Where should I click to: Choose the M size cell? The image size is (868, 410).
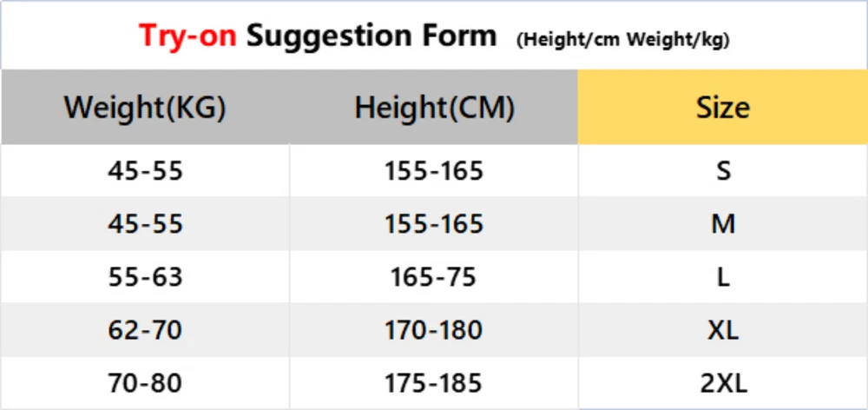pyautogui.click(x=722, y=224)
